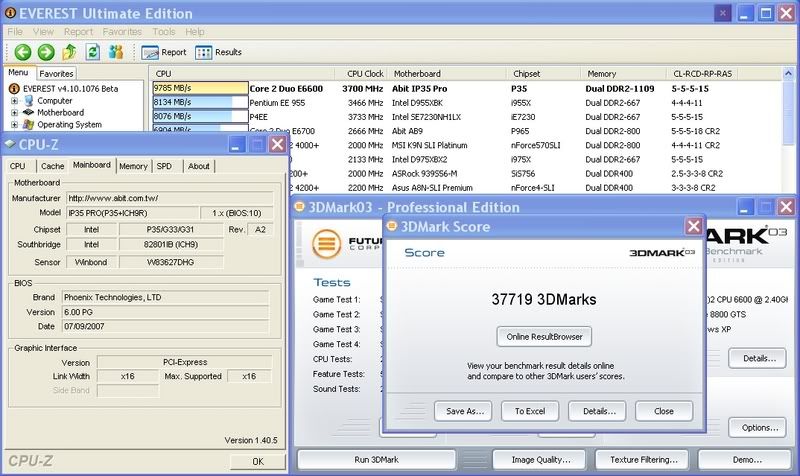Sort by the Chipset column header

point(543,73)
